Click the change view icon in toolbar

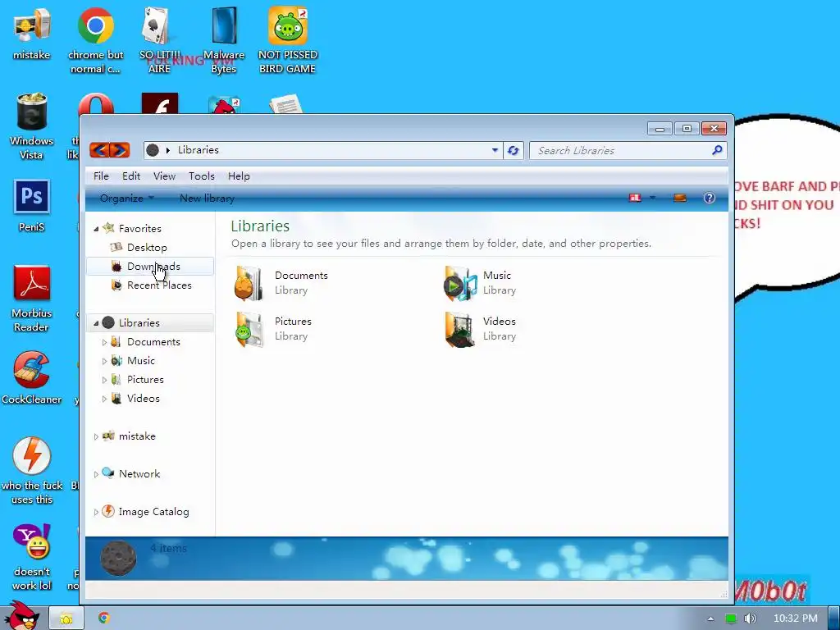(x=635, y=199)
